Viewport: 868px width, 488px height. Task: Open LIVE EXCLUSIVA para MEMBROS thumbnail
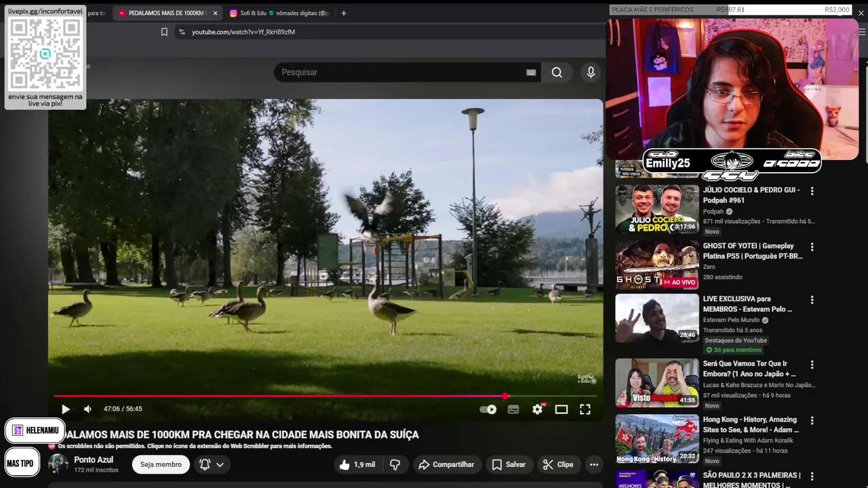pyautogui.click(x=657, y=317)
